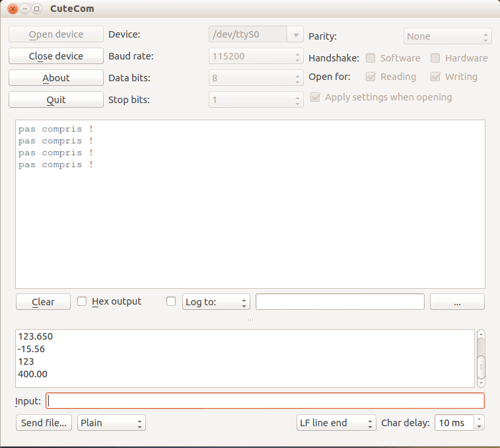Browse for log file with ... button
The height and width of the screenshot is (448, 500).
tap(457, 301)
